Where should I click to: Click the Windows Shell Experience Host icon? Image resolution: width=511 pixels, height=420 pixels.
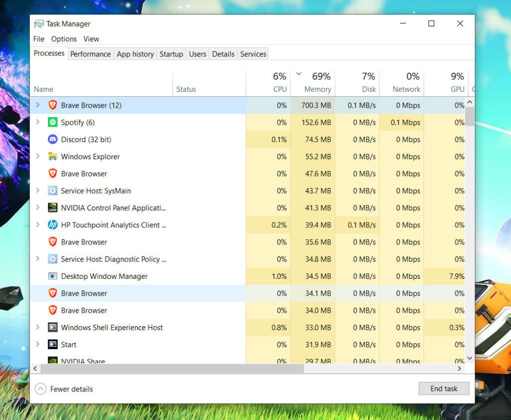(x=52, y=327)
